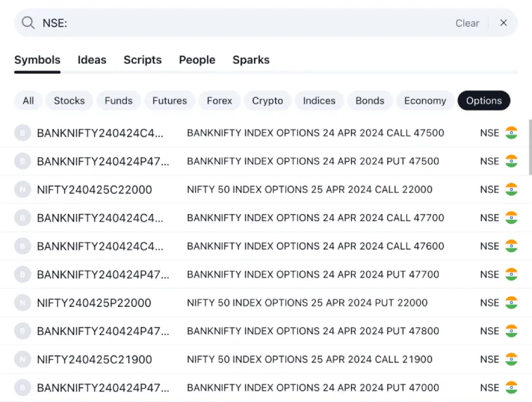The width and height of the screenshot is (532, 402).
Task: Choose BANKNIFTY 24 APR 2024 CALL 47500 description
Action: click(x=315, y=133)
